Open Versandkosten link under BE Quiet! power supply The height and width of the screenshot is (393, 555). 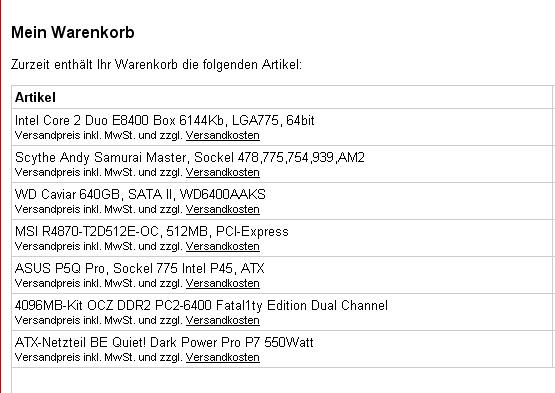coord(223,358)
